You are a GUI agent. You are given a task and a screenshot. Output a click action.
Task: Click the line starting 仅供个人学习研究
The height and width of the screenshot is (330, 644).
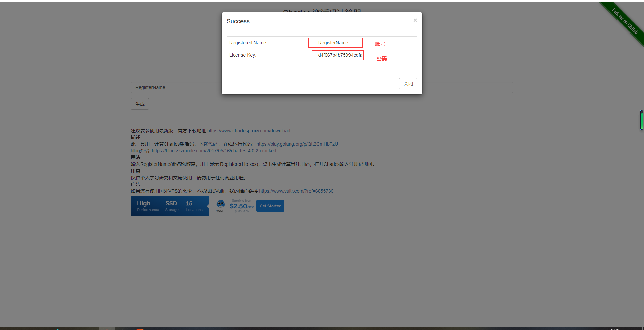tap(190, 178)
